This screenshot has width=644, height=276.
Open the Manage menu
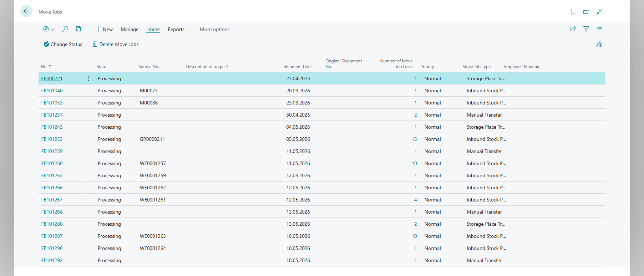(130, 29)
